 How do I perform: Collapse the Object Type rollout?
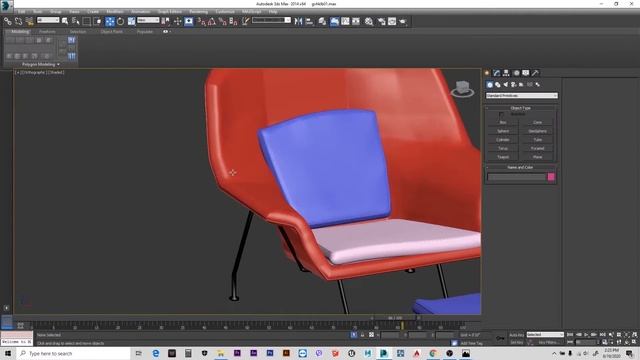521,108
